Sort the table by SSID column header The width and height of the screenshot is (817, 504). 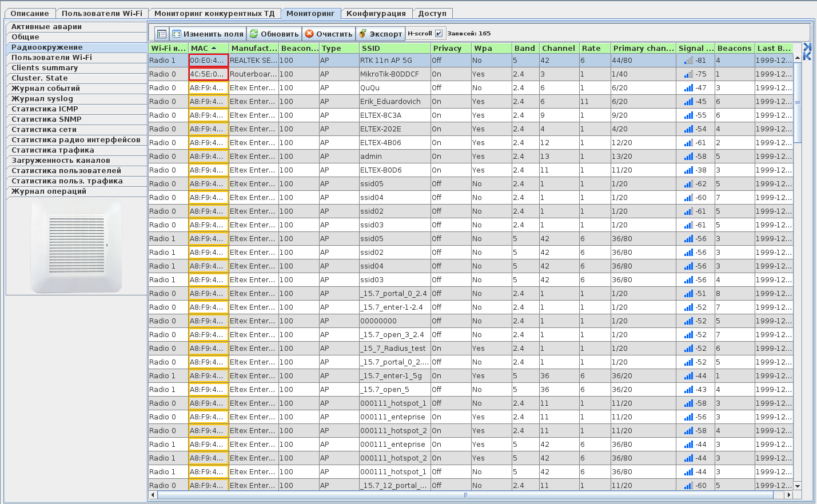tap(394, 49)
